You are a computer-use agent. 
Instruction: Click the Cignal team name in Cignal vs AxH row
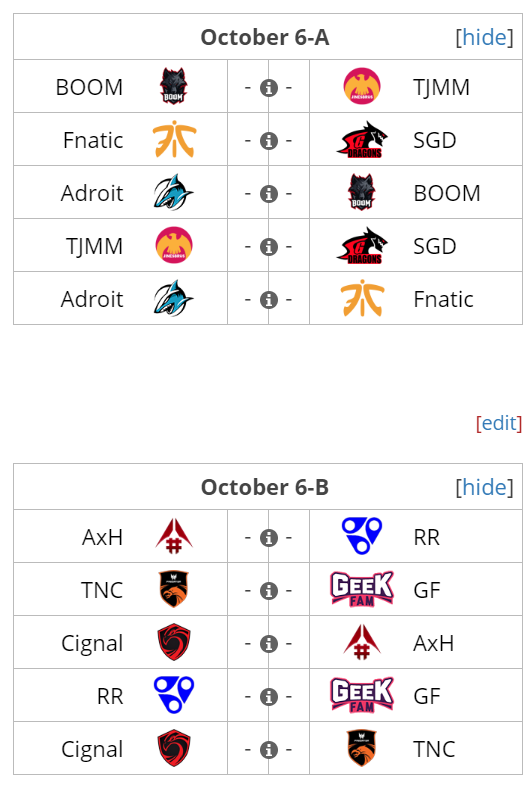pos(92,643)
